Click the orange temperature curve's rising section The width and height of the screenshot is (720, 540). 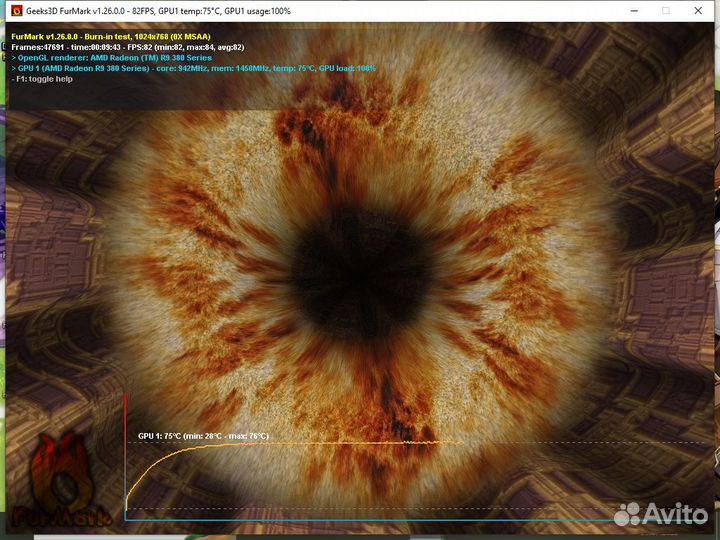(x=138, y=475)
